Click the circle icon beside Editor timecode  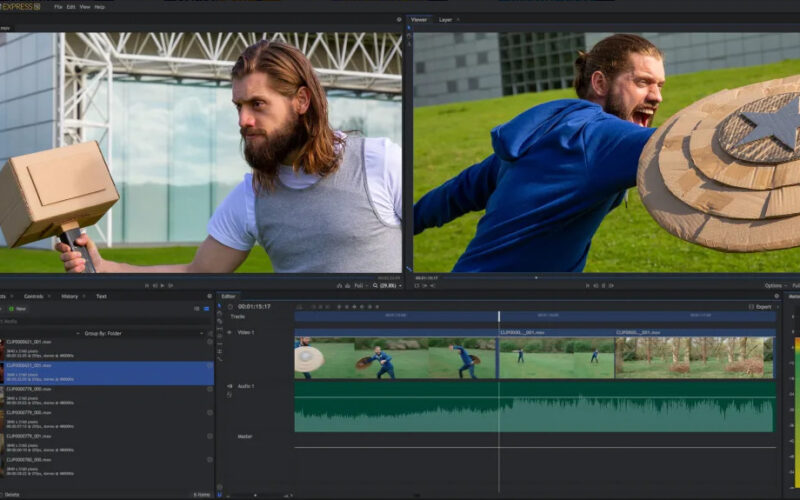point(230,307)
